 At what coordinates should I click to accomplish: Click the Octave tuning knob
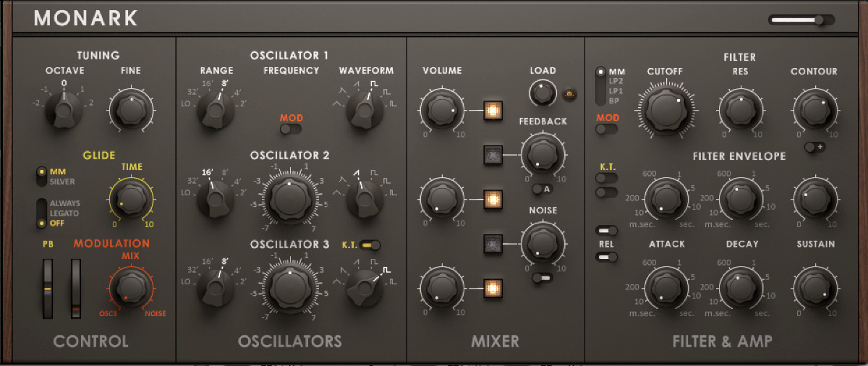coord(64,110)
